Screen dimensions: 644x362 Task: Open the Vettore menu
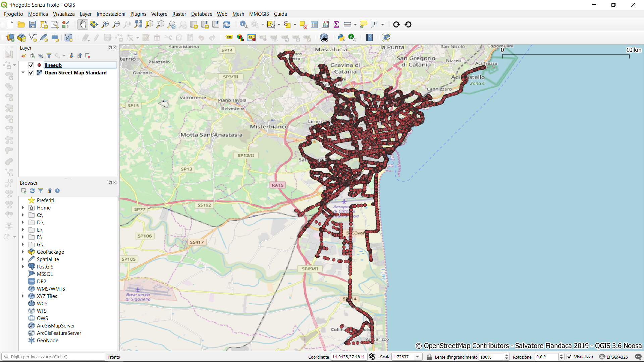click(159, 14)
